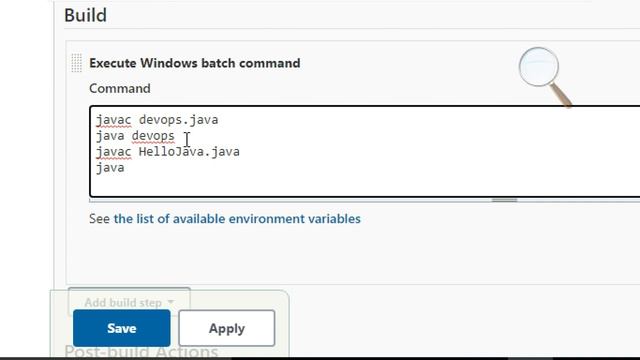Click the Build section heading

[85, 15]
